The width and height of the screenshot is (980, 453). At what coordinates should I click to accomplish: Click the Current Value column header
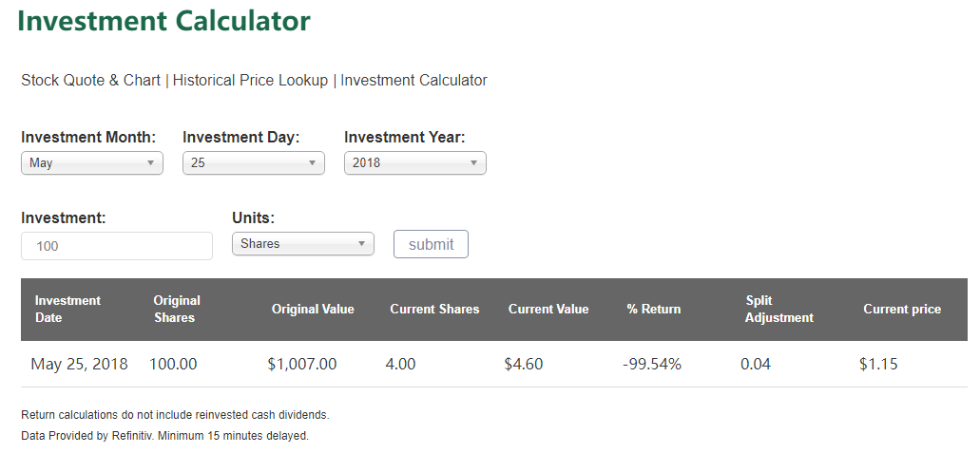(x=548, y=309)
